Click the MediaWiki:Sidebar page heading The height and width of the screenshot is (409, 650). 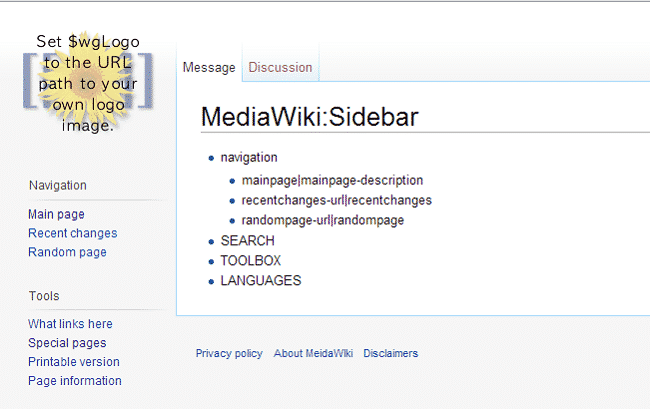pos(309,116)
